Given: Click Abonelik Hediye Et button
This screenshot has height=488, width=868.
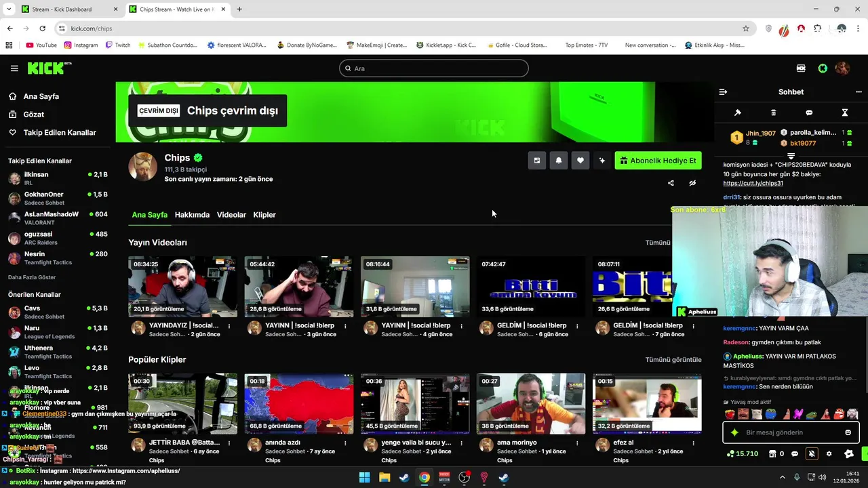Looking at the screenshot, I should pyautogui.click(x=658, y=161).
